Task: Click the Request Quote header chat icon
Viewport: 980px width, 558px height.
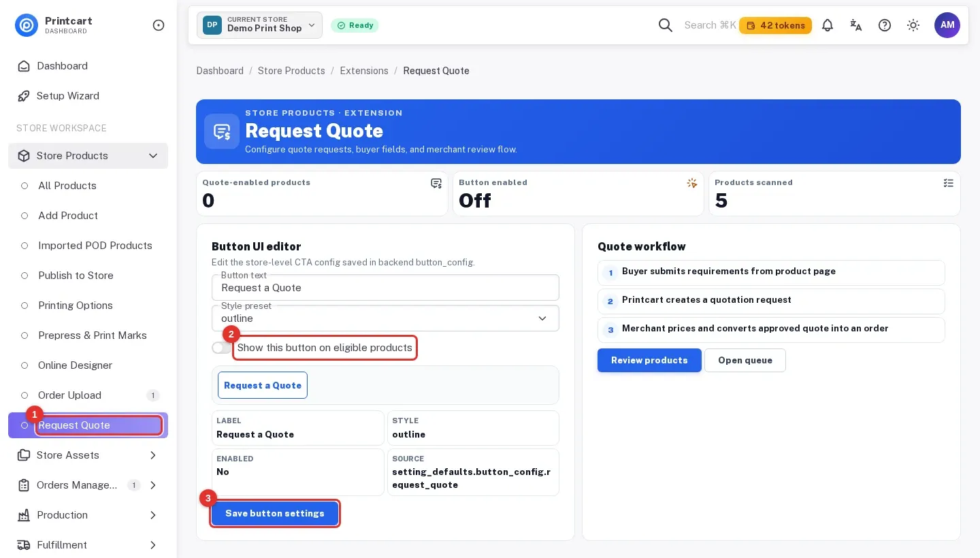Action: coord(222,131)
